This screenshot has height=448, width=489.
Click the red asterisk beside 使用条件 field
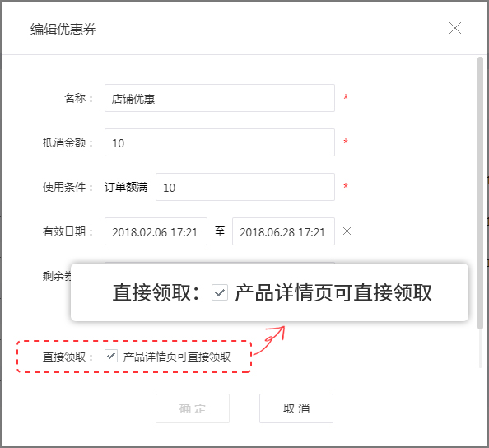coord(346,186)
